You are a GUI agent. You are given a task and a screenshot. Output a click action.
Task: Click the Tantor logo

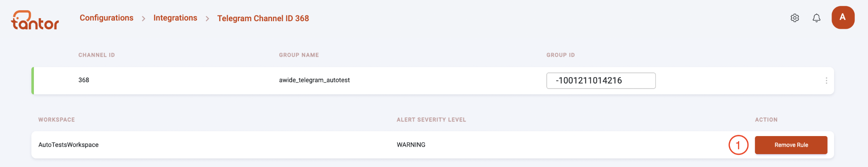35,20
